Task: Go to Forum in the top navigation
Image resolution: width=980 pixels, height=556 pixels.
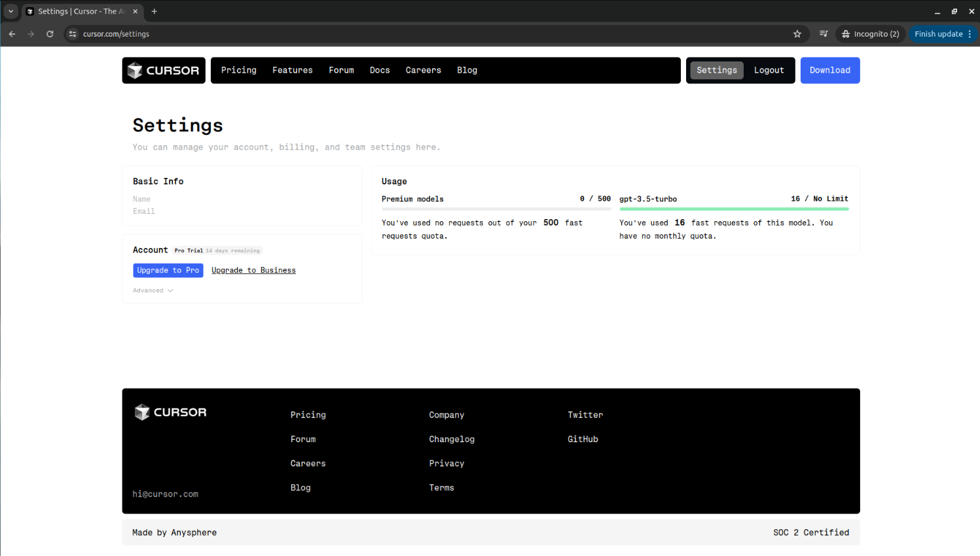Action: pos(342,70)
